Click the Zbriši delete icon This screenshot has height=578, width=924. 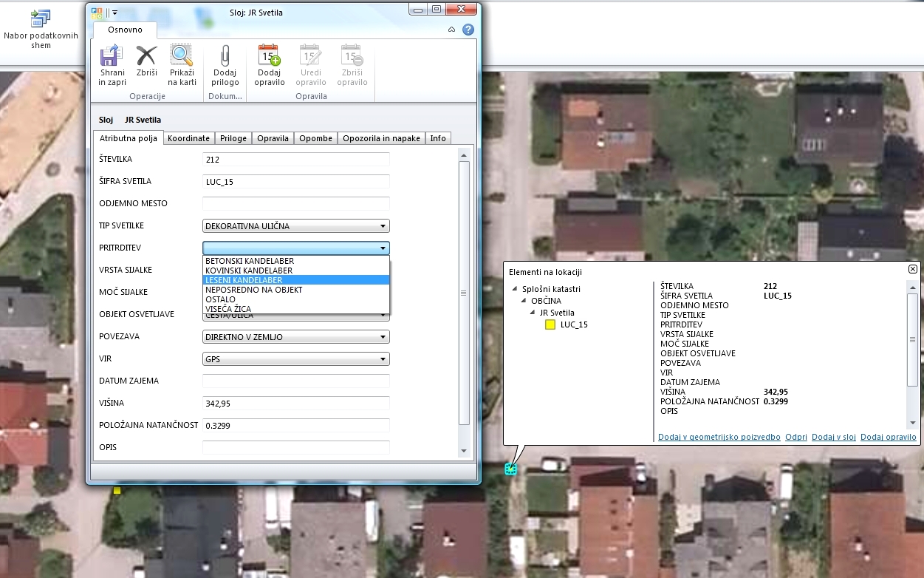tap(146, 57)
